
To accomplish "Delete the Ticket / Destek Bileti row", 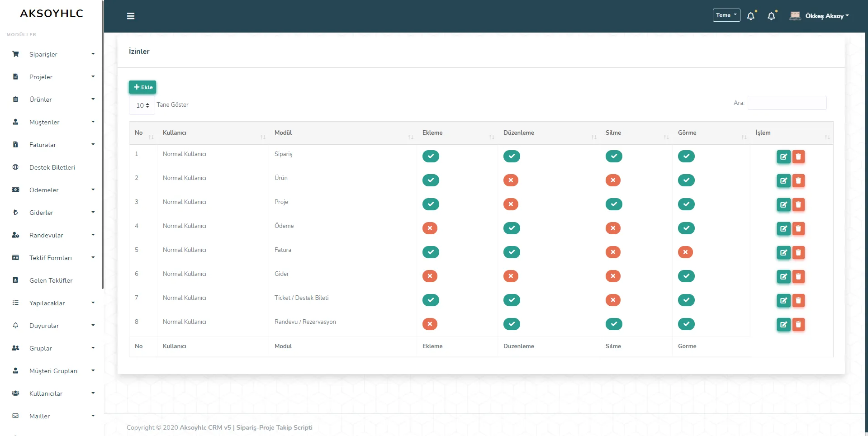I will pos(798,301).
